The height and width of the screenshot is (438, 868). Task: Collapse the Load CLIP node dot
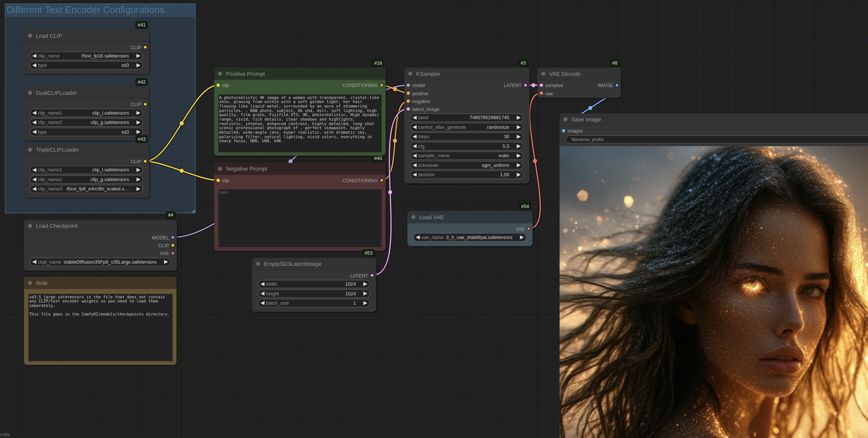coord(30,36)
